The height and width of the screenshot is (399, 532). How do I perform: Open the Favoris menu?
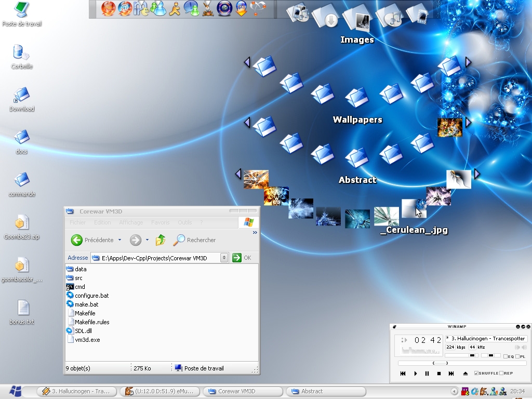coord(160,222)
